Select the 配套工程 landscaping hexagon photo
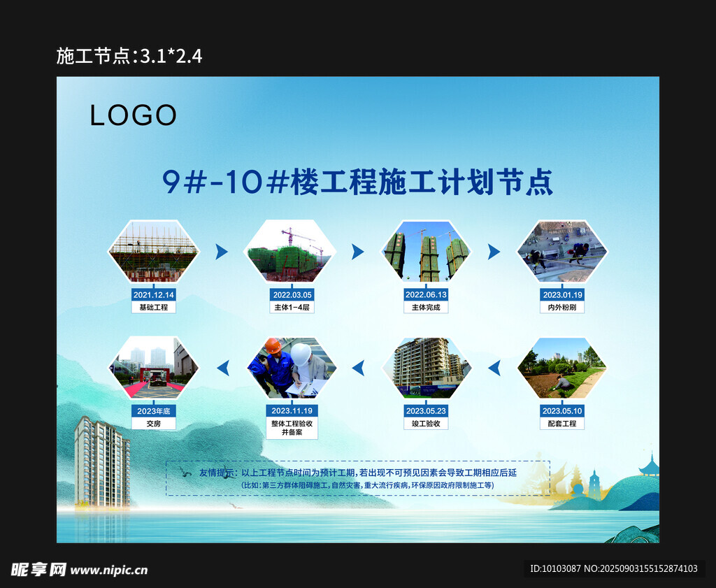 tap(562, 368)
